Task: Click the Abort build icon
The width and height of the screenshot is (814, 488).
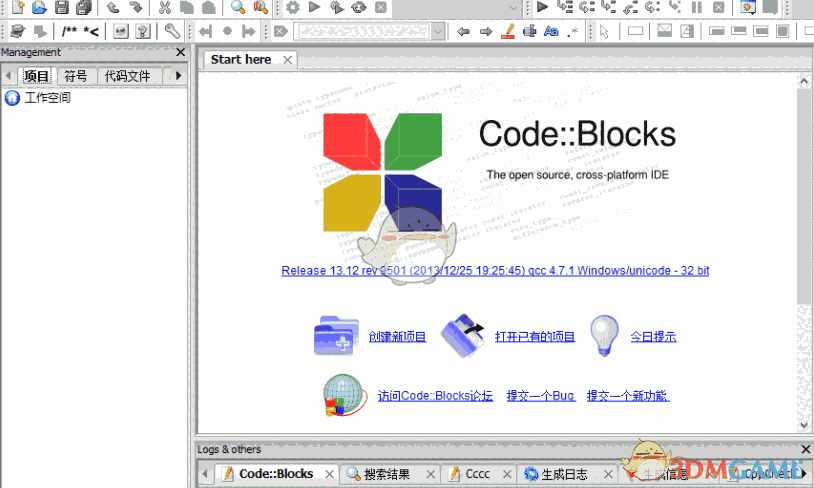Action: 381,7
